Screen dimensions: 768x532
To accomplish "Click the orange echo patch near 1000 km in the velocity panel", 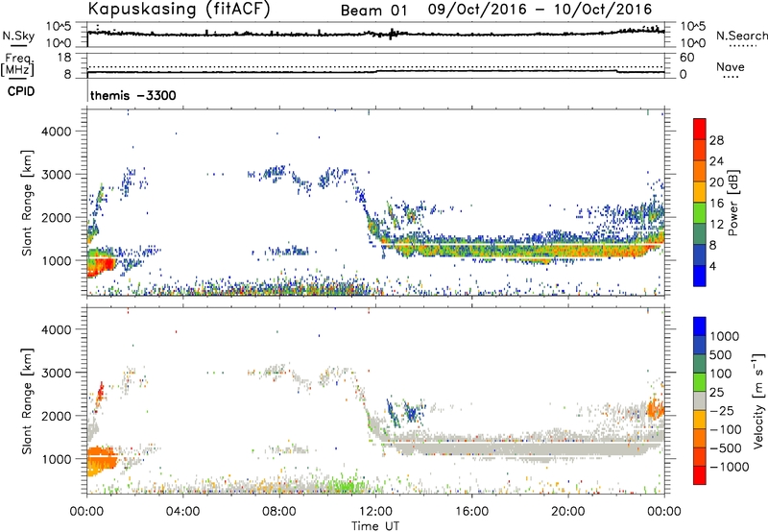I will [x=102, y=460].
